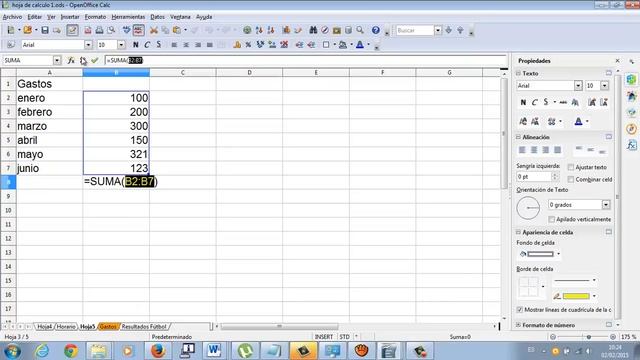Image resolution: width=640 pixels, height=360 pixels.
Task: Switch to the Horario sheet tab
Action: click(66, 327)
